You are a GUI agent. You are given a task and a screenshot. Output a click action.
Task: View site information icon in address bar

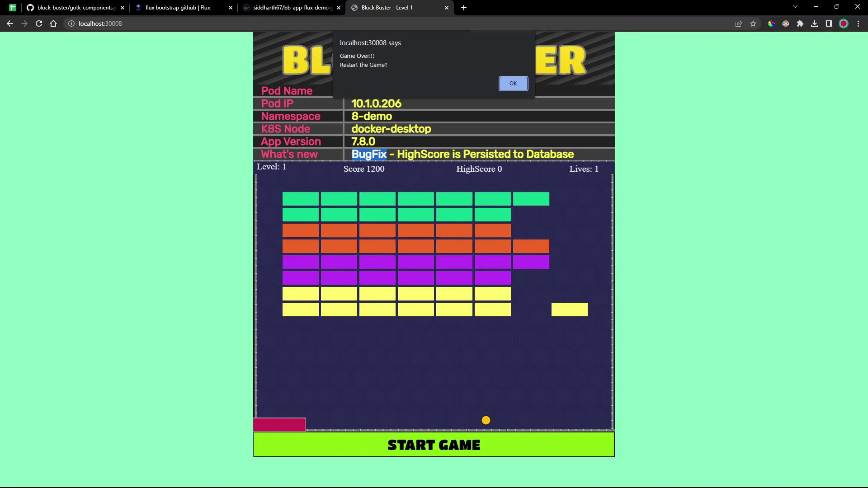(x=71, y=23)
